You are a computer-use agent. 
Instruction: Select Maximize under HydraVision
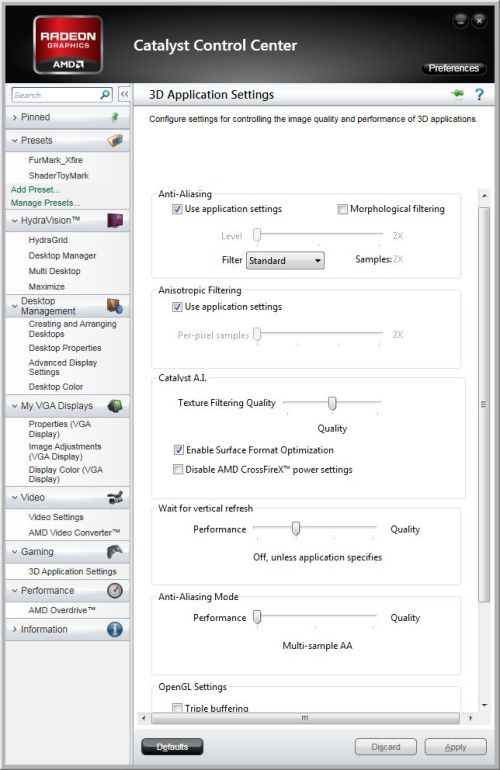point(47,286)
